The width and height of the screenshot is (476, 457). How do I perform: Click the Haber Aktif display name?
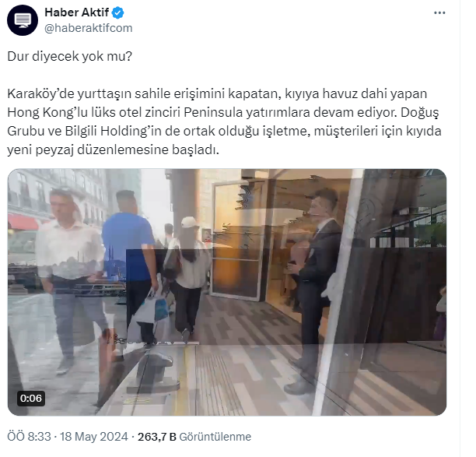(x=76, y=12)
